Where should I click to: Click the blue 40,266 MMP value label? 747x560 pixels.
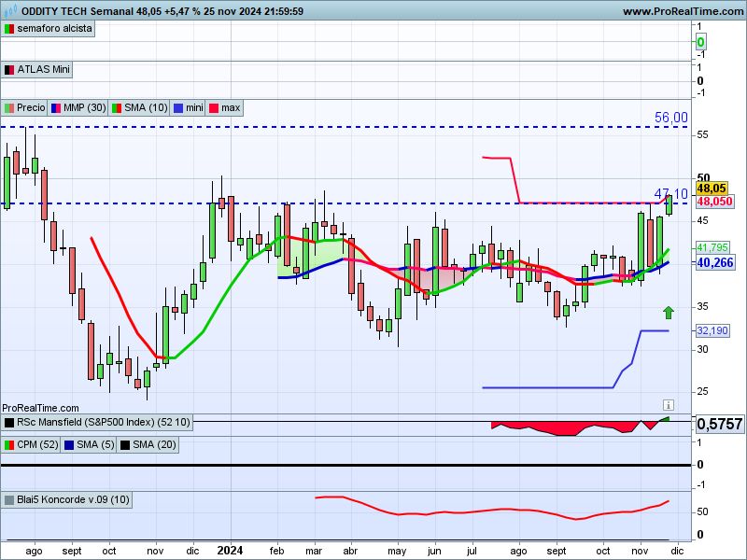tap(714, 262)
